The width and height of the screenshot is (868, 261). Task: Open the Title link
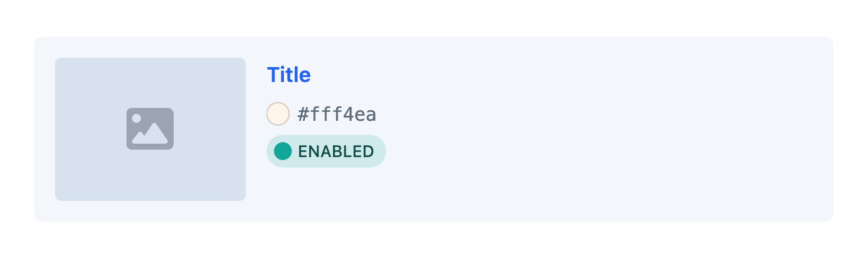point(289,75)
